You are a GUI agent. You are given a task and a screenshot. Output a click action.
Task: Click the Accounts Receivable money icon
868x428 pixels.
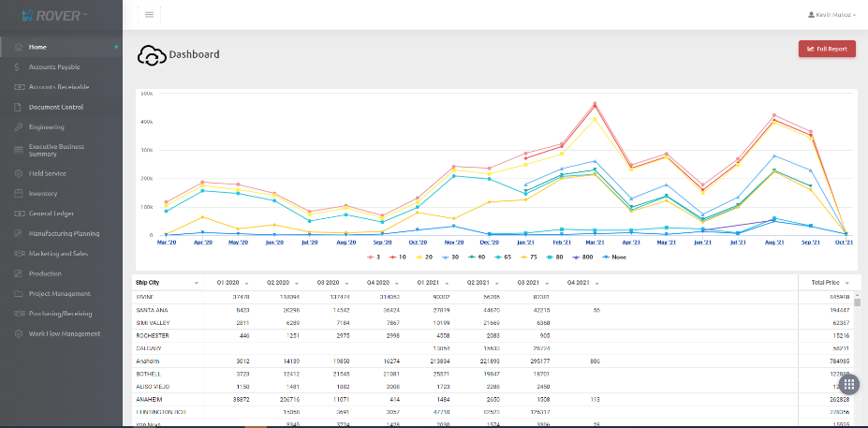point(20,87)
